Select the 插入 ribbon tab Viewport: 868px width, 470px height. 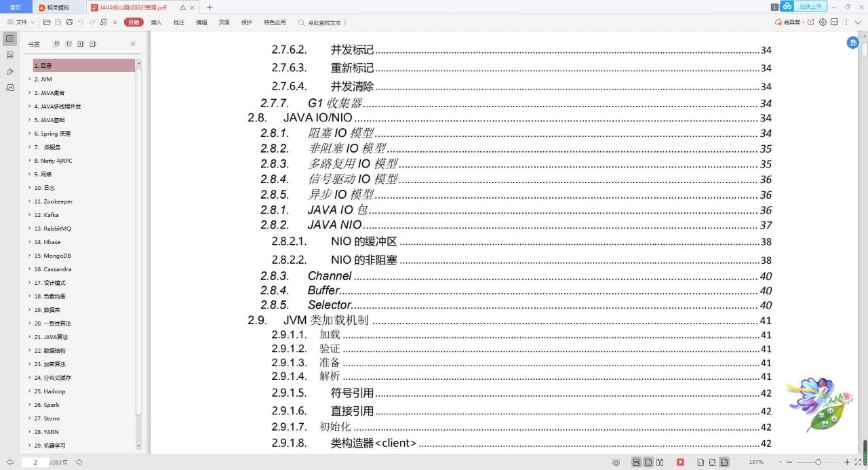click(x=157, y=22)
